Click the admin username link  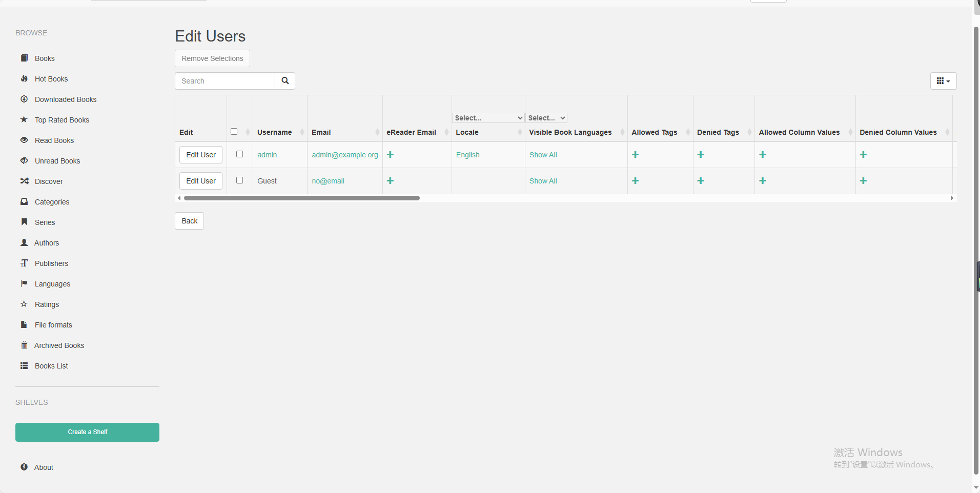(x=267, y=155)
